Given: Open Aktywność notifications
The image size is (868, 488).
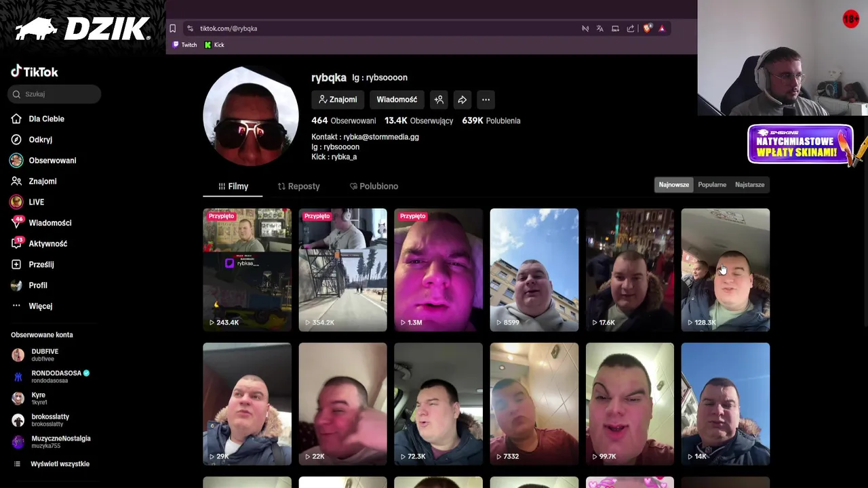Looking at the screenshot, I should (x=47, y=243).
